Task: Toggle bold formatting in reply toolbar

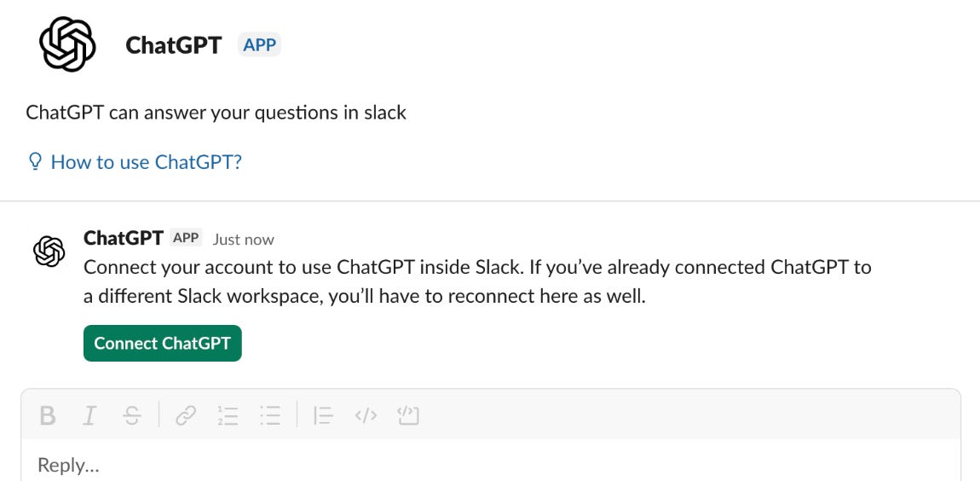Action: click(x=48, y=415)
